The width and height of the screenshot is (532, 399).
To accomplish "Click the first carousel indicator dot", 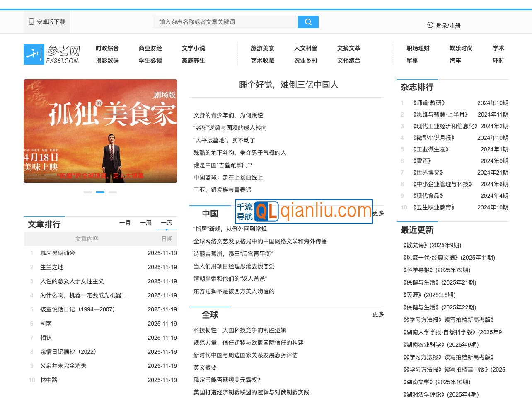I will pos(88,192).
